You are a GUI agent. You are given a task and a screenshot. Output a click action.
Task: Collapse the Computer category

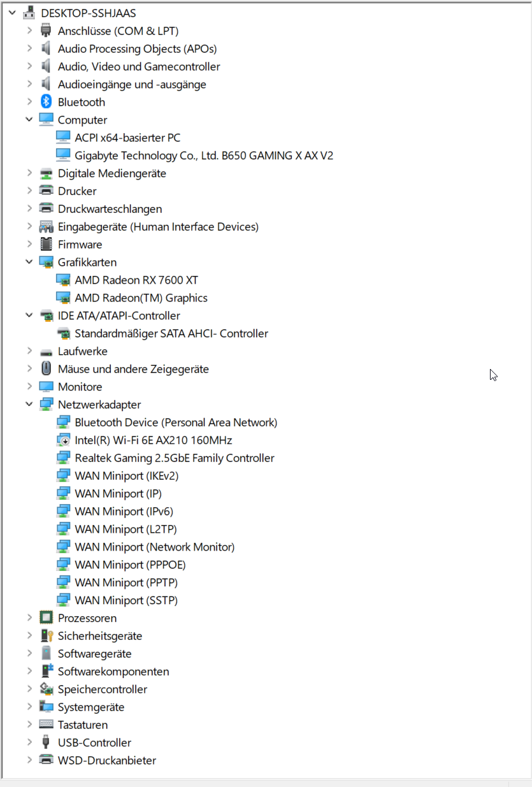[x=29, y=119]
